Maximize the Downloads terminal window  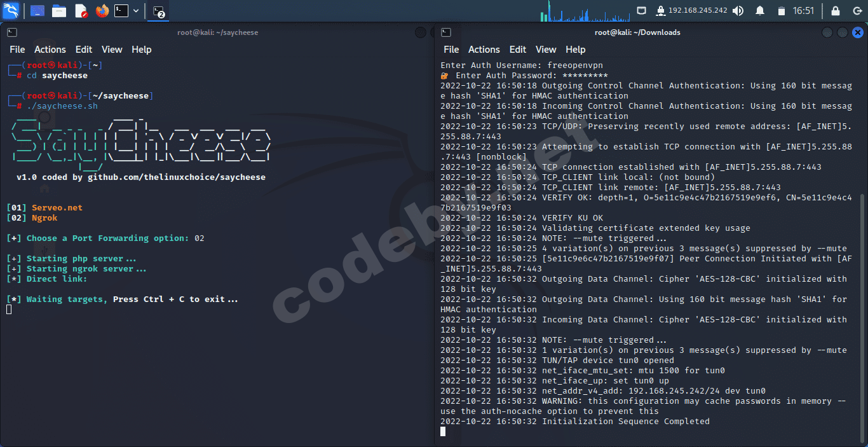click(x=842, y=32)
